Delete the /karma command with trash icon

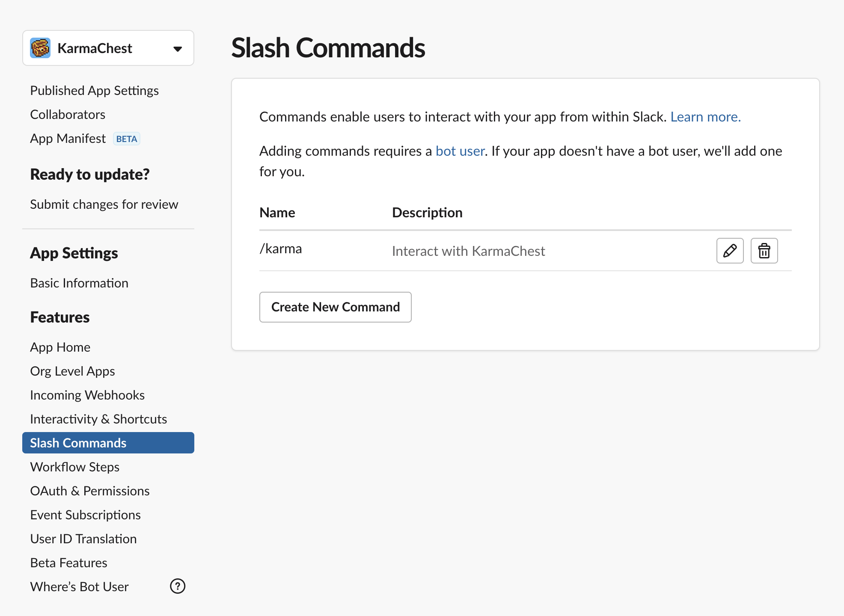(x=764, y=251)
